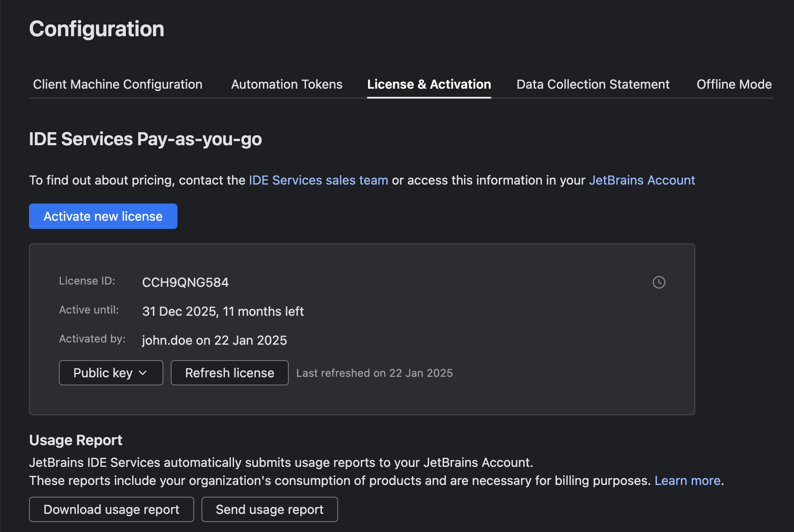Select the Data Collection Statement tab

point(593,84)
